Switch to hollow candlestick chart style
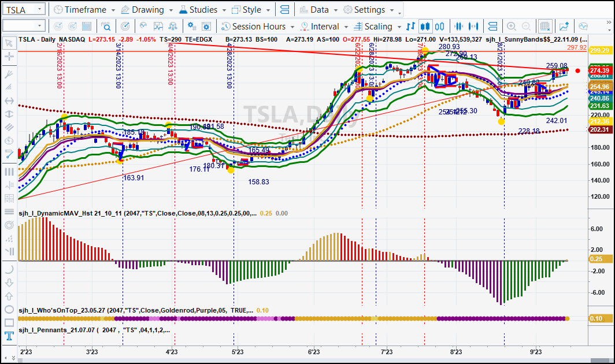The height and width of the screenshot is (364, 615). [440, 26]
